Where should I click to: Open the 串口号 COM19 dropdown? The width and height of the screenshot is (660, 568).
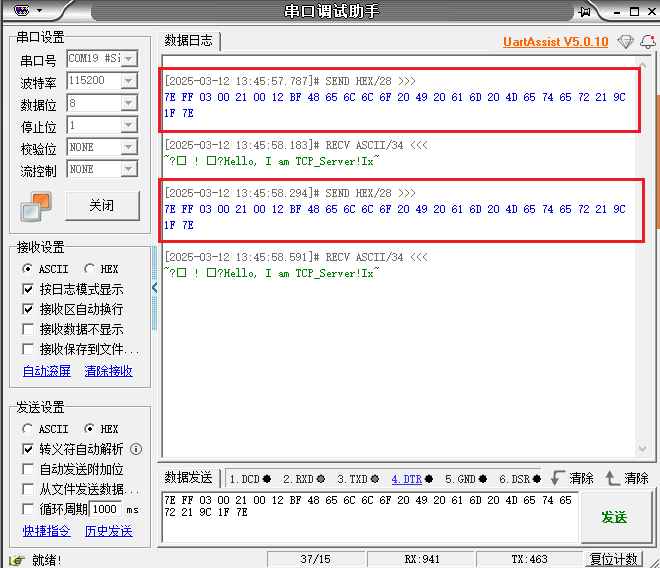tap(129, 59)
